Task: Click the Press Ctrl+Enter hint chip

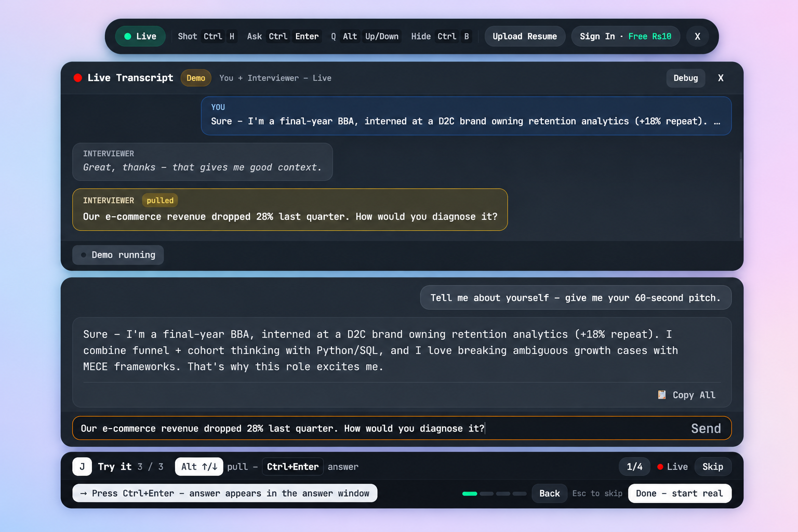Action: [x=225, y=494]
